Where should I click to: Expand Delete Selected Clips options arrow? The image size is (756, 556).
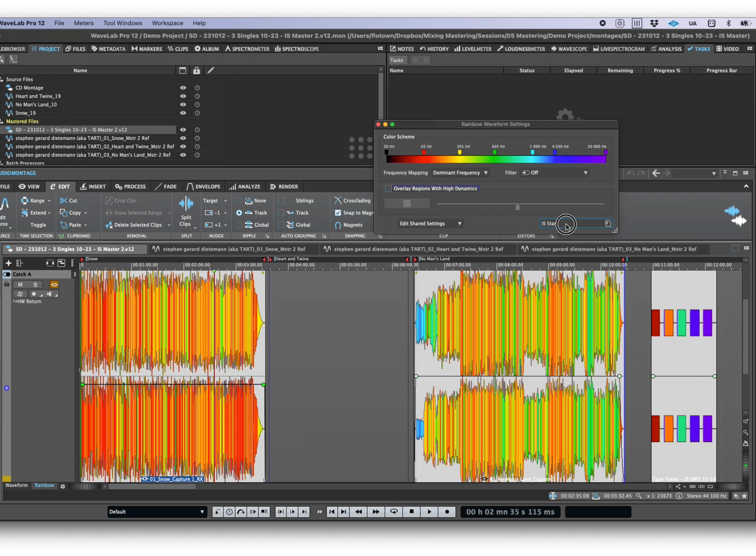point(169,225)
